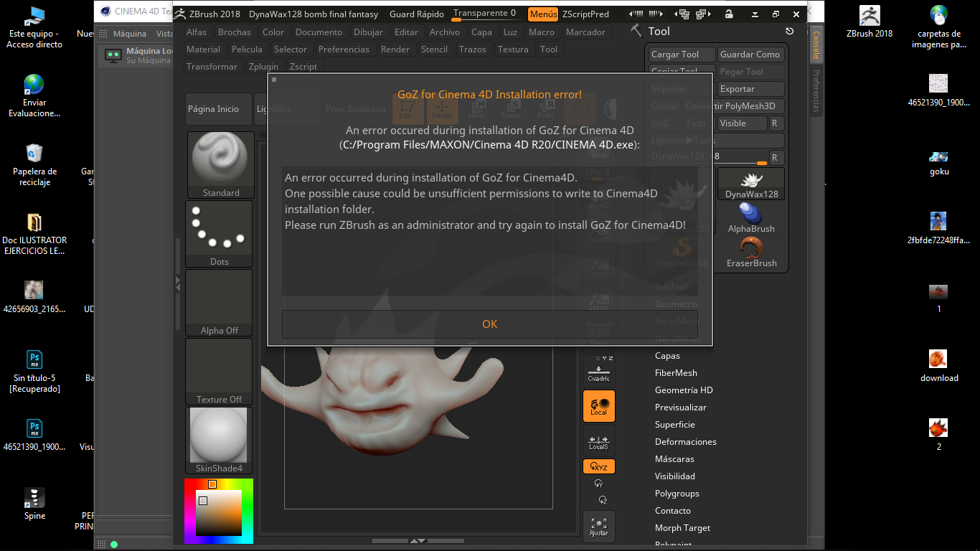Viewport: 980px width, 551px height.
Task: Adjust the DynaWax128 tool slider
Action: (708, 158)
